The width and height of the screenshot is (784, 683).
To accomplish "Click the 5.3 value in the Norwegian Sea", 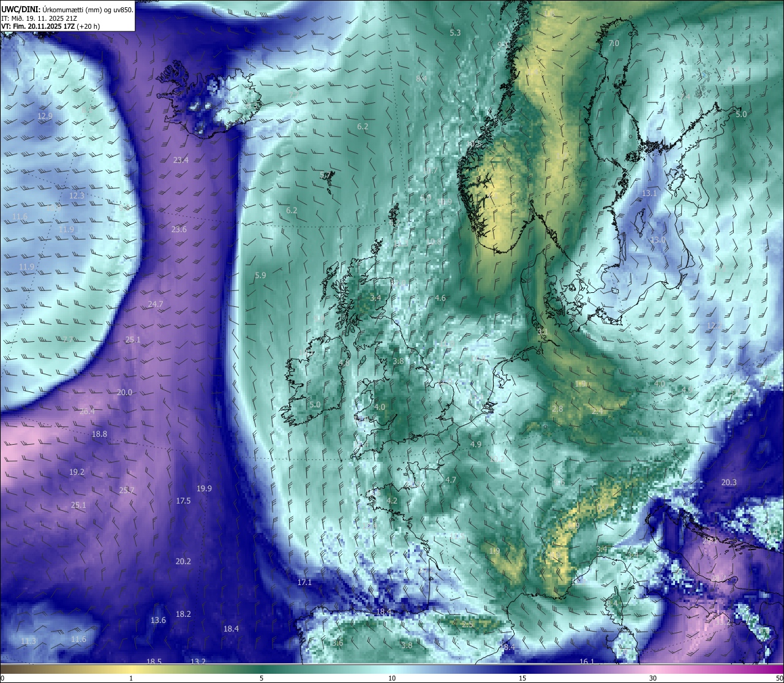I will [455, 32].
